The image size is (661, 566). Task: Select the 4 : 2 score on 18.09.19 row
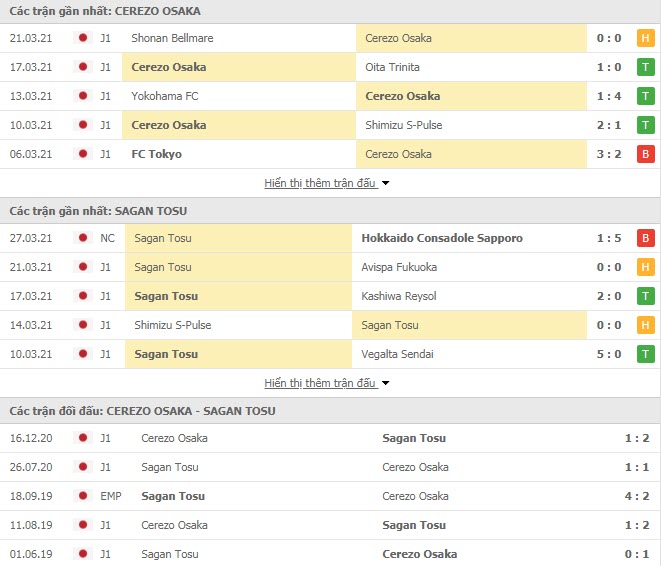(637, 496)
